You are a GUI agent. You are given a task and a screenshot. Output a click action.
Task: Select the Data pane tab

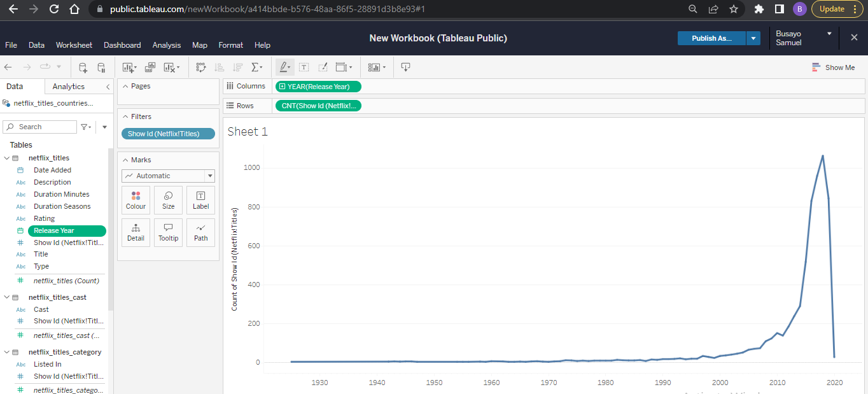pyautogui.click(x=15, y=87)
